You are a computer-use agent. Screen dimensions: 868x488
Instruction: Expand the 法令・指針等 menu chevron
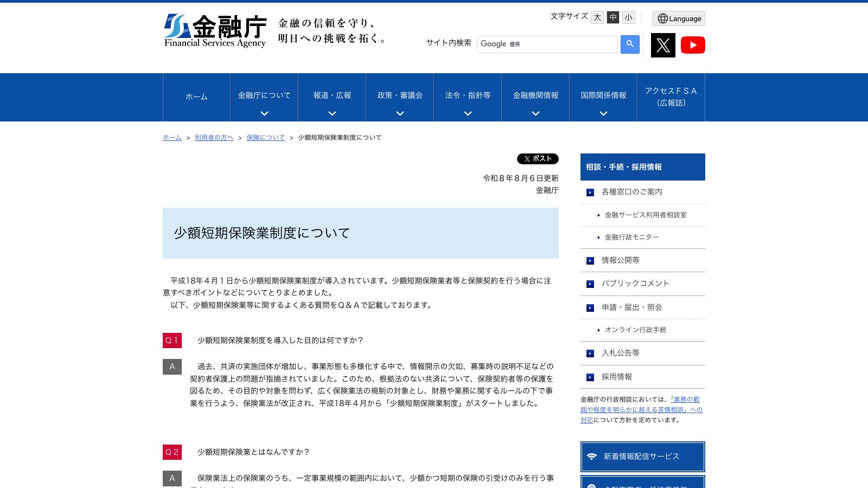tap(468, 114)
